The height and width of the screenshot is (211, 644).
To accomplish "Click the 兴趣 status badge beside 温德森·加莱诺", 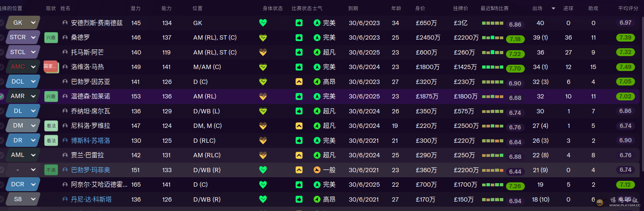I will point(51,96).
